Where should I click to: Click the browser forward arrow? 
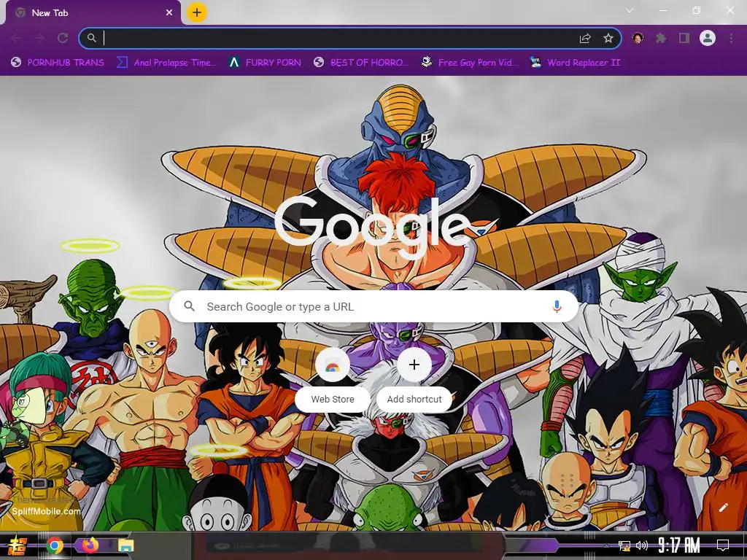click(x=39, y=38)
